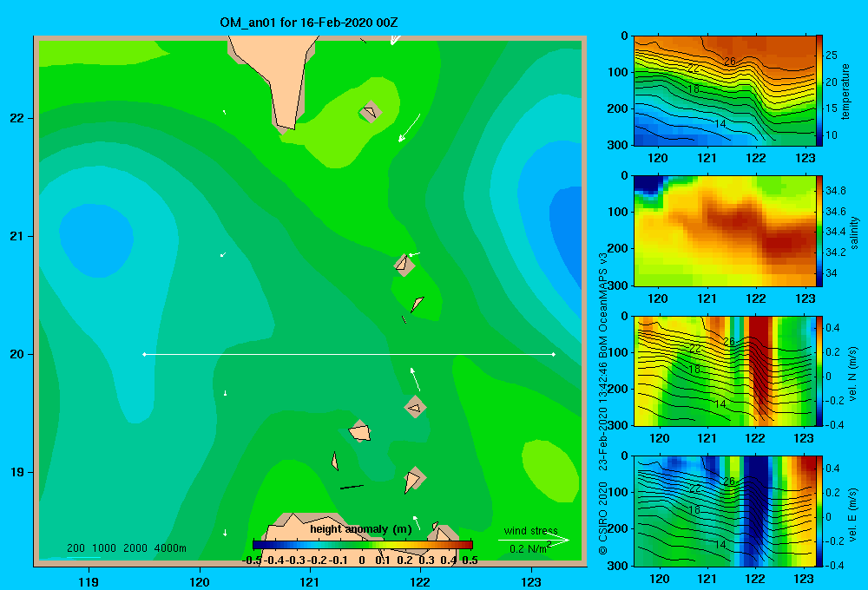This screenshot has width=868, height=590.
Task: Click the white transect line at latitude 20
Action: click(x=349, y=354)
